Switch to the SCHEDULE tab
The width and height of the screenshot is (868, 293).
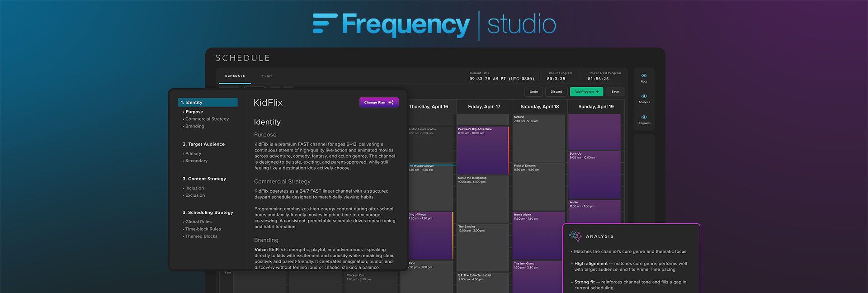click(235, 76)
